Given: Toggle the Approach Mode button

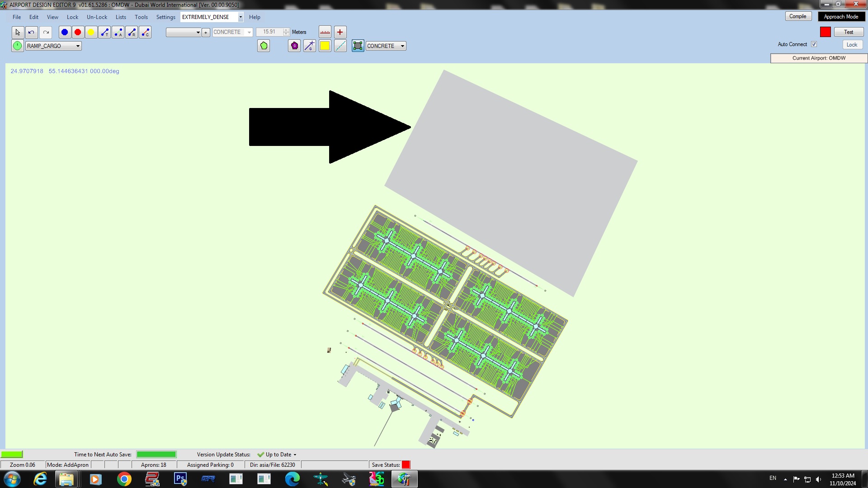Looking at the screenshot, I should coord(841,17).
